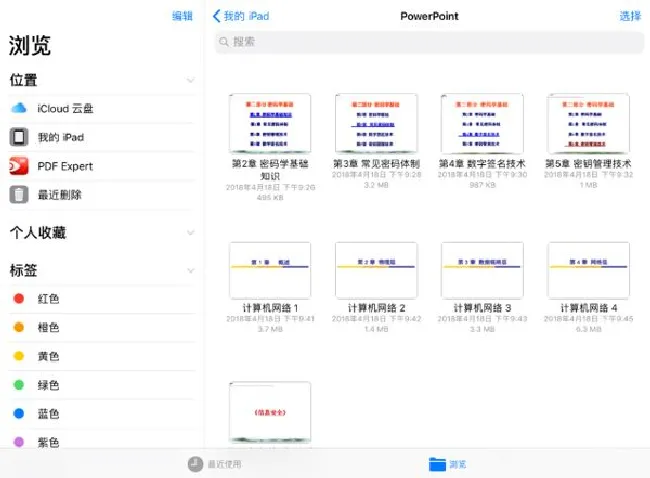Viewport: 650px width, 478px height.
Task: Tap the 选择 button
Action: pyautogui.click(x=630, y=16)
